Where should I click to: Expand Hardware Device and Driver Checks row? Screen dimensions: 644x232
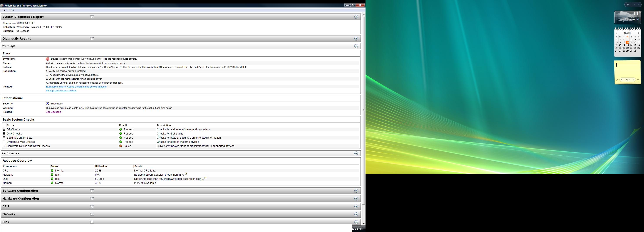pos(4,146)
